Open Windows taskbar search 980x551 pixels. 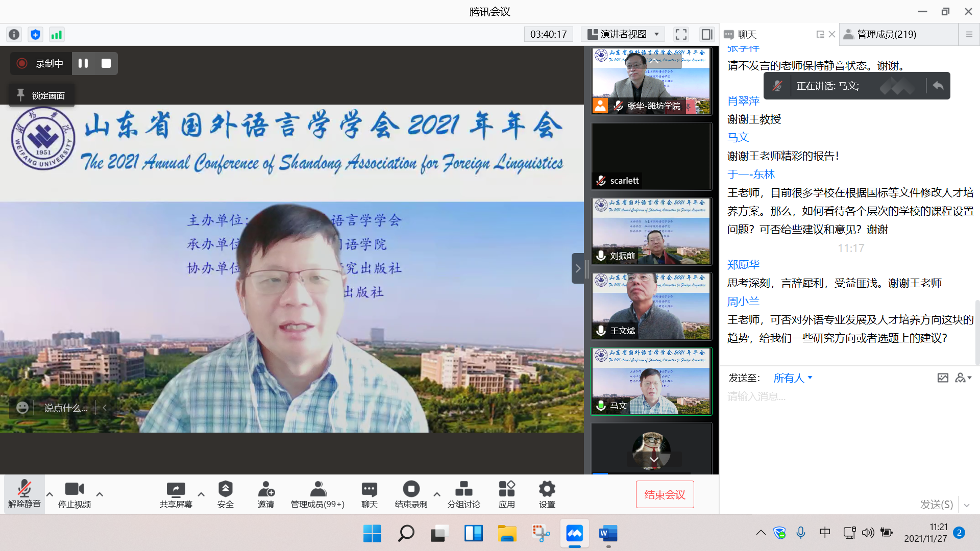coord(406,533)
